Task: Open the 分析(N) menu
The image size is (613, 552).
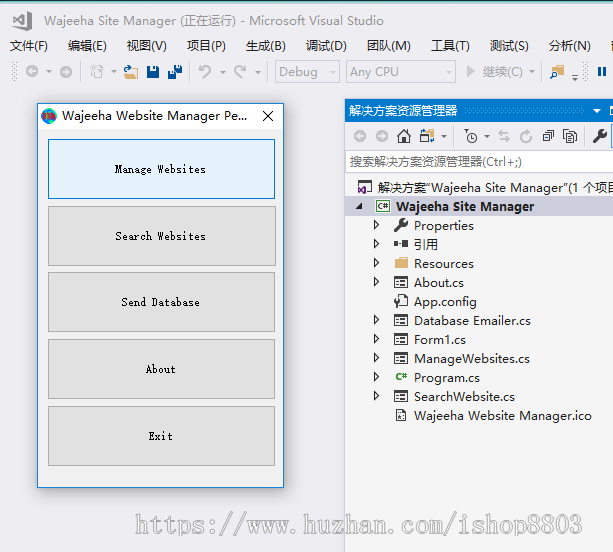Action: pyautogui.click(x=569, y=46)
